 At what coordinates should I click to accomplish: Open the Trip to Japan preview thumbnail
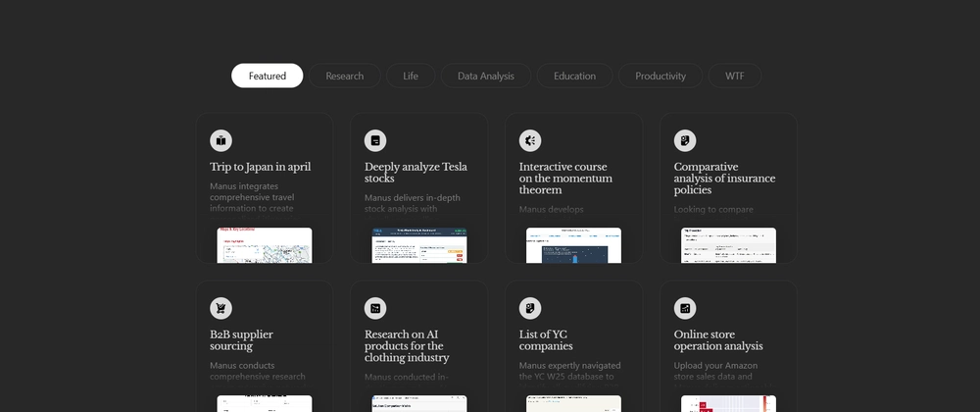coord(265,245)
